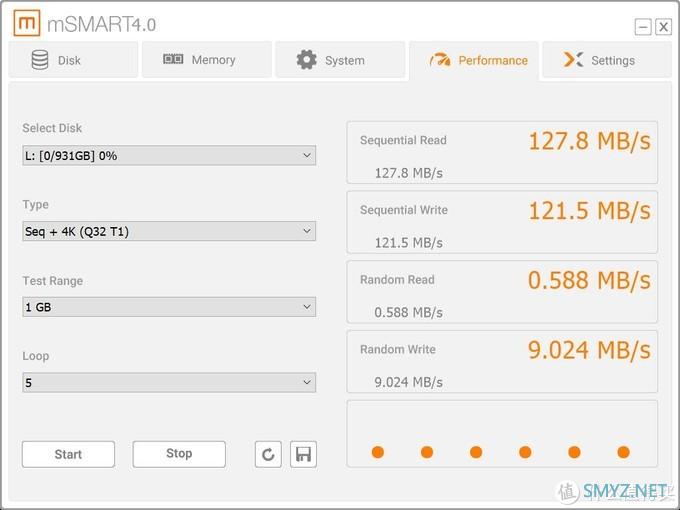680x510 pixels.
Task: Click the Start button
Action: point(69,454)
